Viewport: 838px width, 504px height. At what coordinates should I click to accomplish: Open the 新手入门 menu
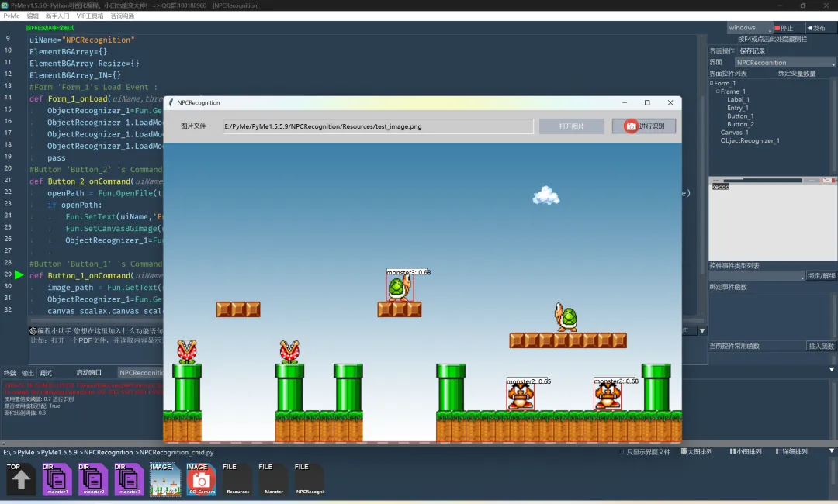57,16
